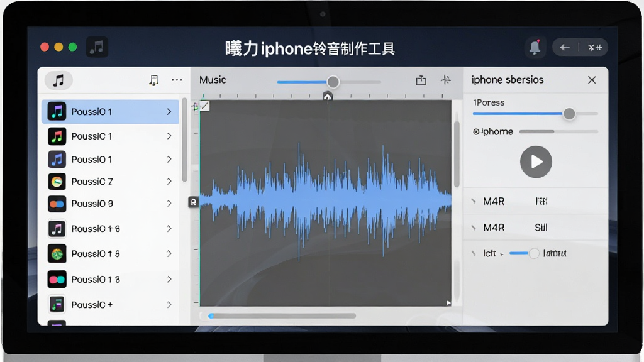Image resolution: width=644 pixels, height=362 pixels.
Task: Click the PoussiO 9 app icon
Action: tap(57, 204)
